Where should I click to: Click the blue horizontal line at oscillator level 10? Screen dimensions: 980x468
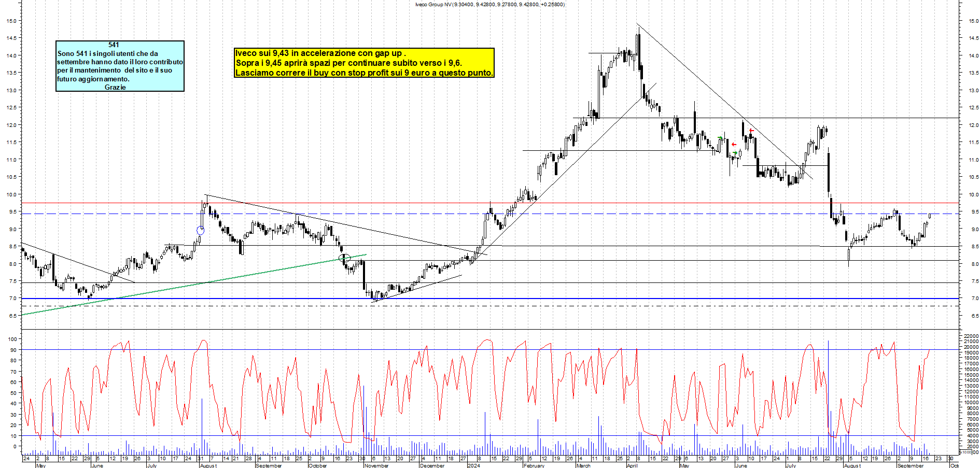point(490,436)
